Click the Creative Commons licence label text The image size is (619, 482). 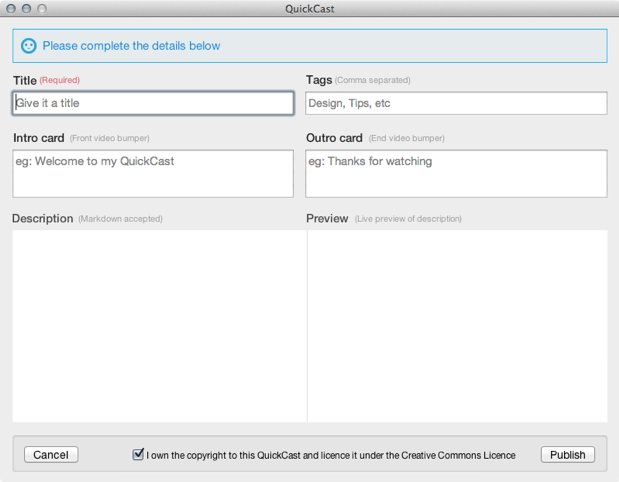[x=331, y=456]
